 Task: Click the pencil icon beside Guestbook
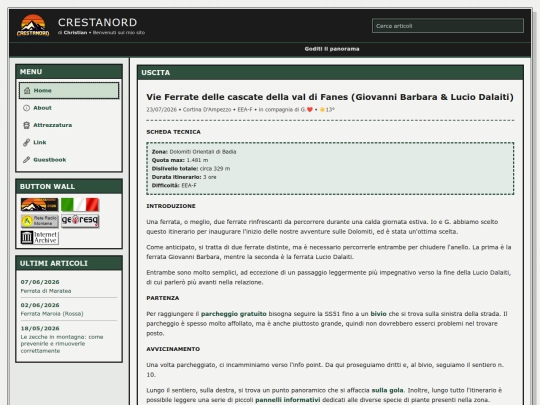point(27,159)
